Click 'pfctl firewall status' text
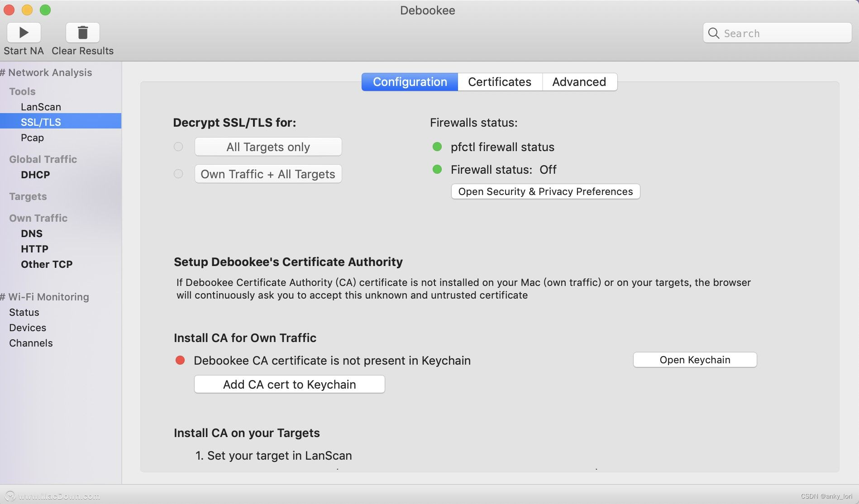 click(x=502, y=147)
